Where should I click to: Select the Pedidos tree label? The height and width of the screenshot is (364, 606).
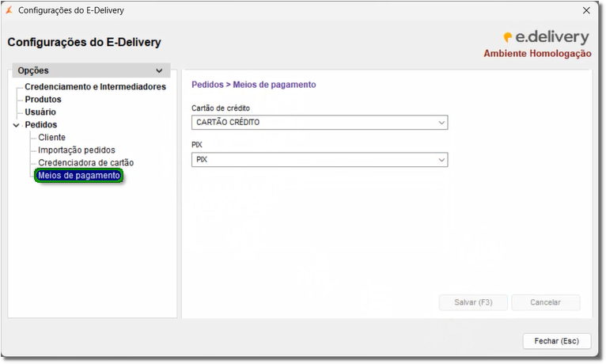(41, 125)
